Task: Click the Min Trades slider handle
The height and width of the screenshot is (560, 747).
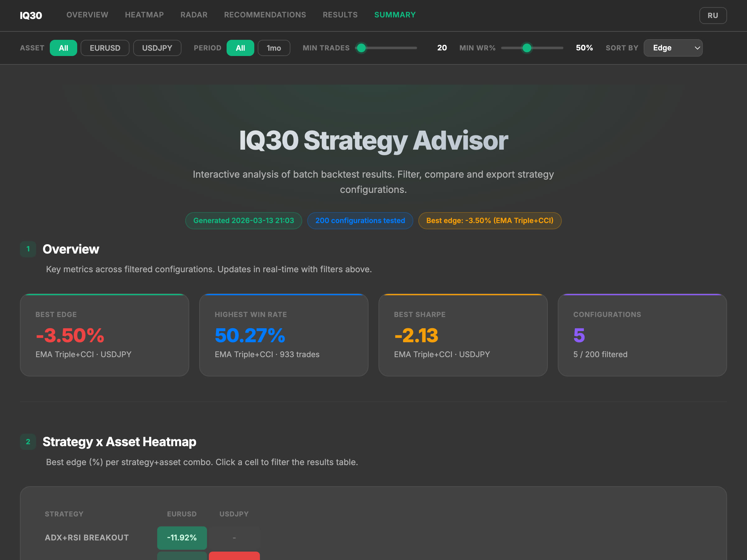Action: pyautogui.click(x=361, y=48)
